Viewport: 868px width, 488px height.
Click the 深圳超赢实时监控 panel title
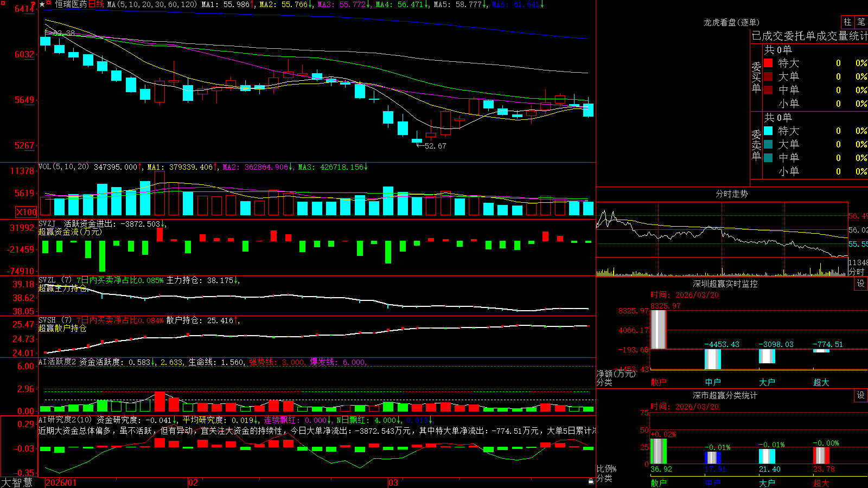pos(725,284)
